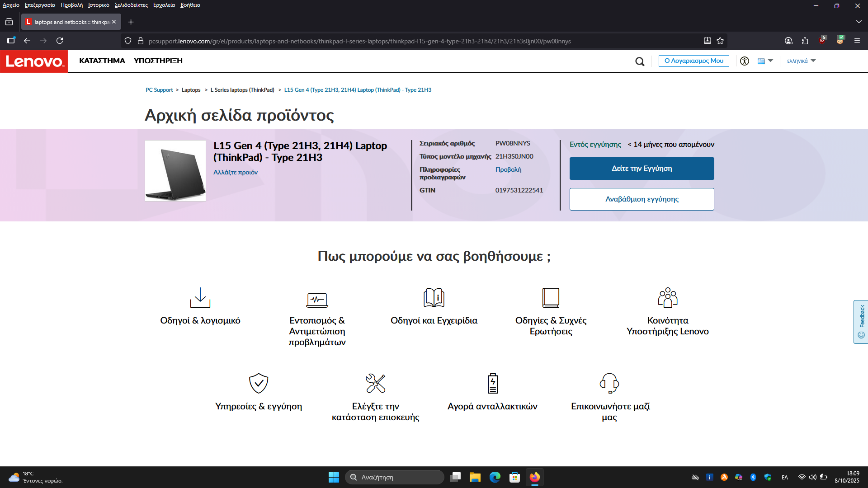This screenshot has width=868, height=488.
Task: Bookmark this page with the star icon
Action: pyautogui.click(x=720, y=41)
